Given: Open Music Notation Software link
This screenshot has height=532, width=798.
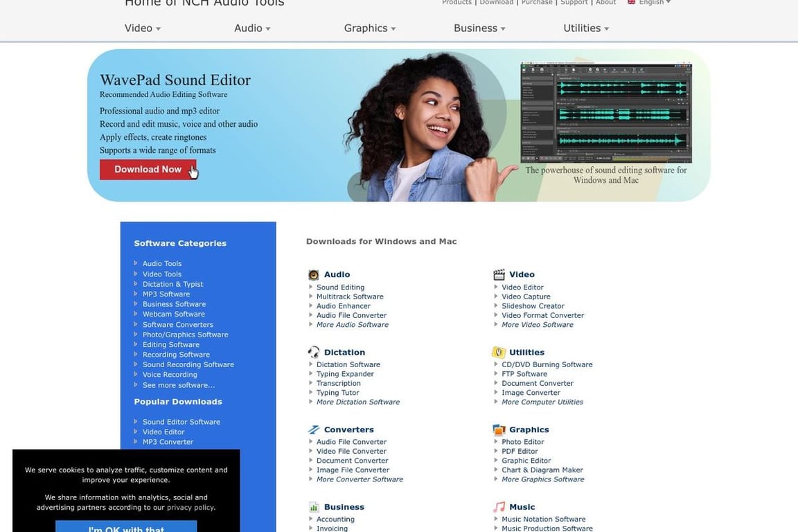Looking at the screenshot, I should click(544, 520).
